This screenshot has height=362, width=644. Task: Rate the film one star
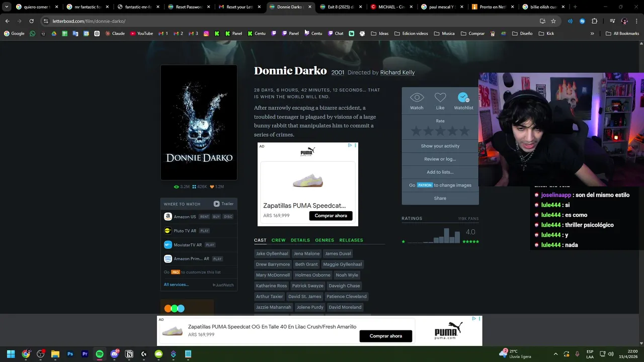pyautogui.click(x=416, y=131)
